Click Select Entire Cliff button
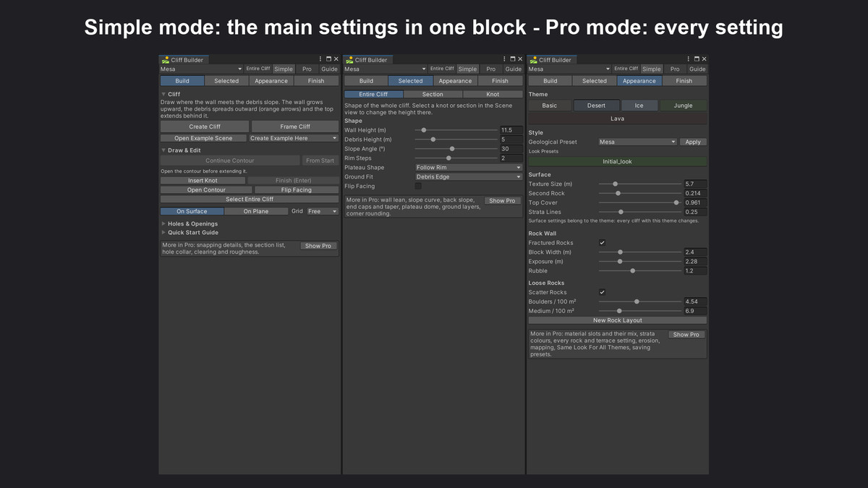Image resolution: width=868 pixels, height=488 pixels. point(250,199)
